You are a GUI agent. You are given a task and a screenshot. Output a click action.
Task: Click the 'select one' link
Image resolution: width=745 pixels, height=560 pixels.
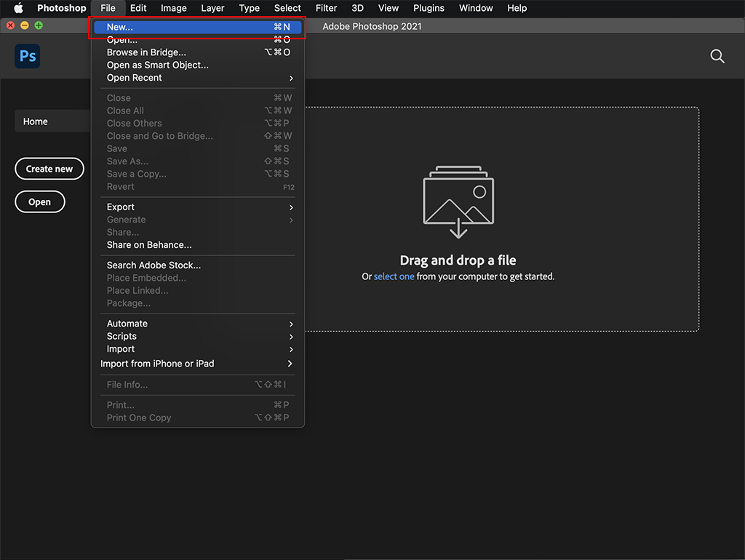[x=394, y=276]
